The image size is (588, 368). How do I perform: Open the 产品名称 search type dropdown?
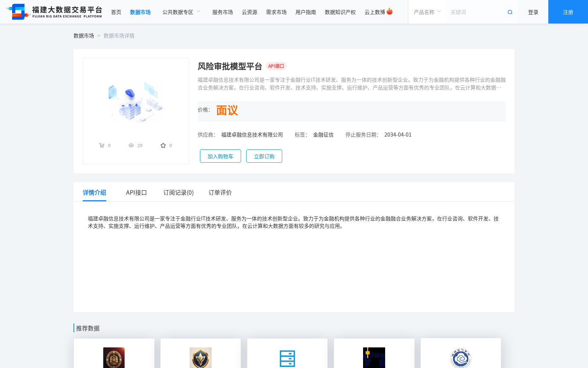coord(427,12)
